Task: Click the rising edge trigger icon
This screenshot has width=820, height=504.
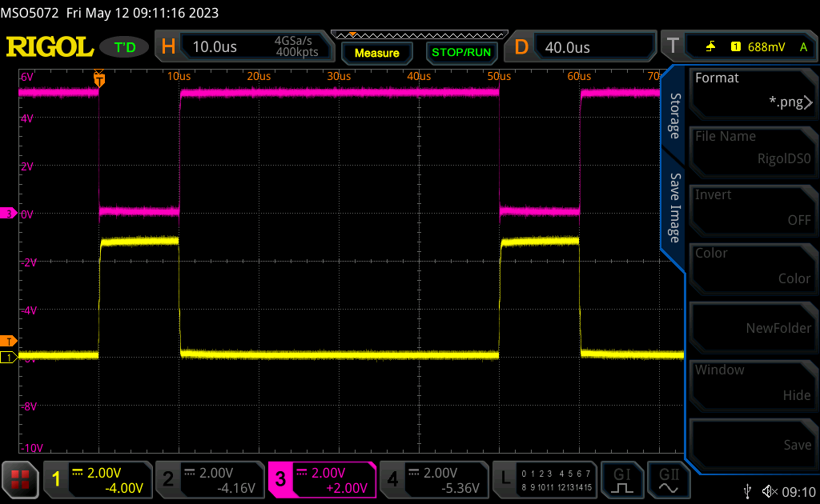Action: coord(710,47)
